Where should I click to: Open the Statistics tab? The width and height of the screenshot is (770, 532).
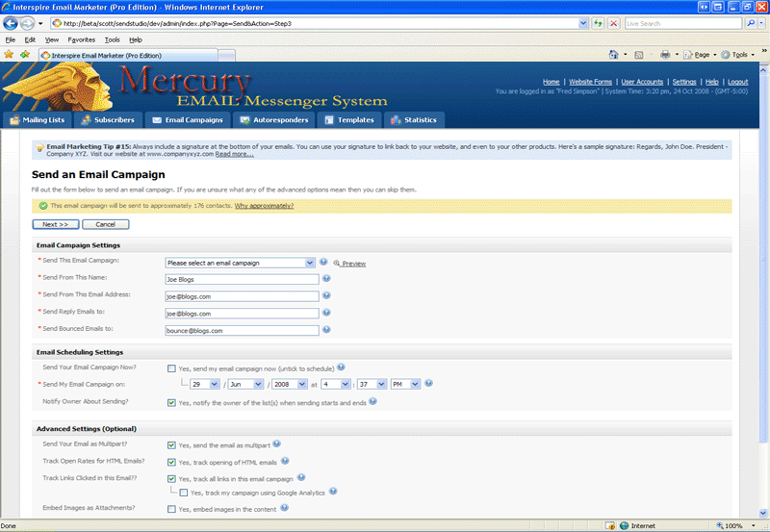pos(415,119)
